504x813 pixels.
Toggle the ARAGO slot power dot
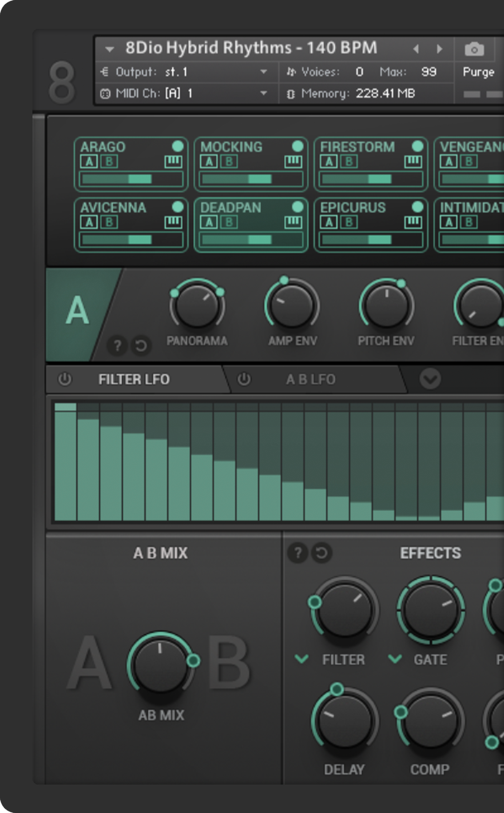[178, 146]
